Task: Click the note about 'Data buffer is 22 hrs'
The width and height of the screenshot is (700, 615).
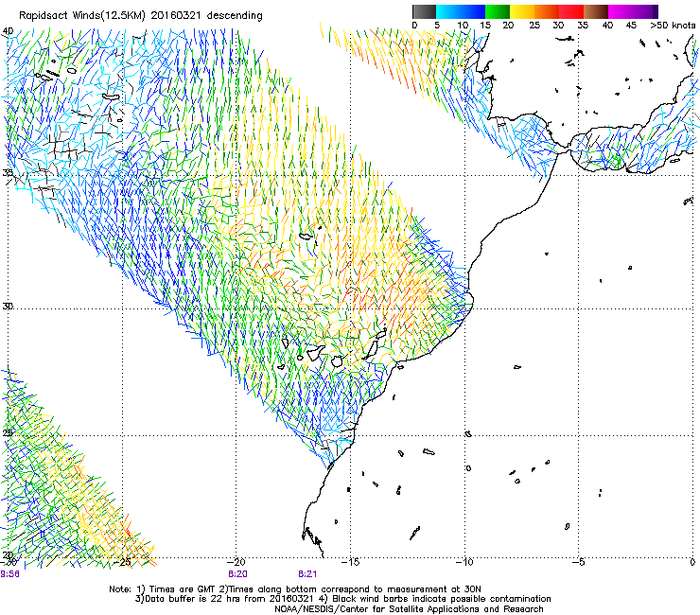Action: (225, 599)
